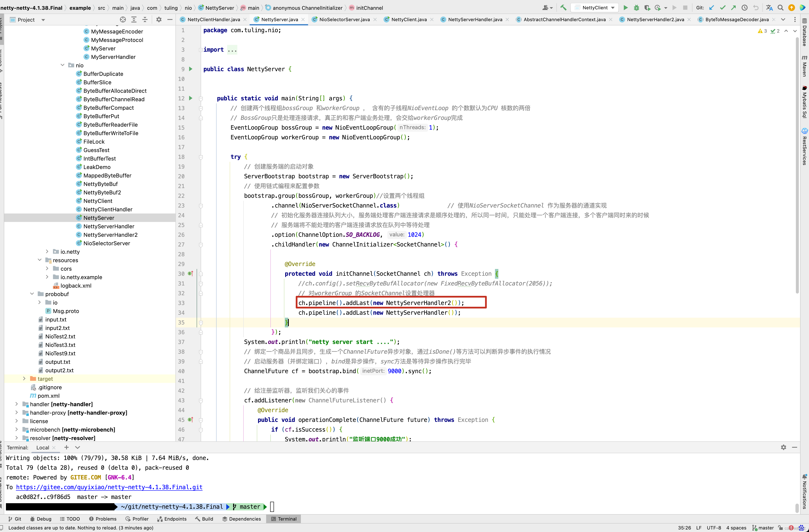Select pom.xml in project tree
The image size is (809, 532).
pyautogui.click(x=48, y=395)
